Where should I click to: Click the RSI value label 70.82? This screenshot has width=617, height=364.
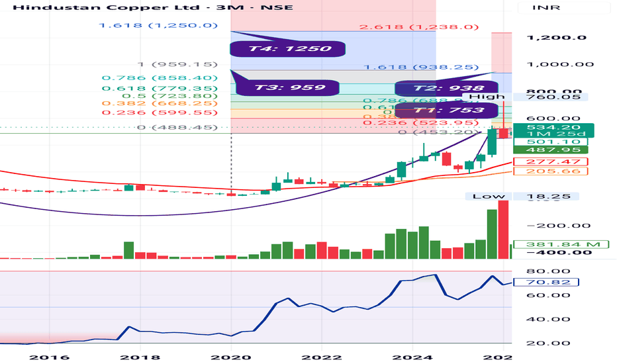(x=547, y=282)
